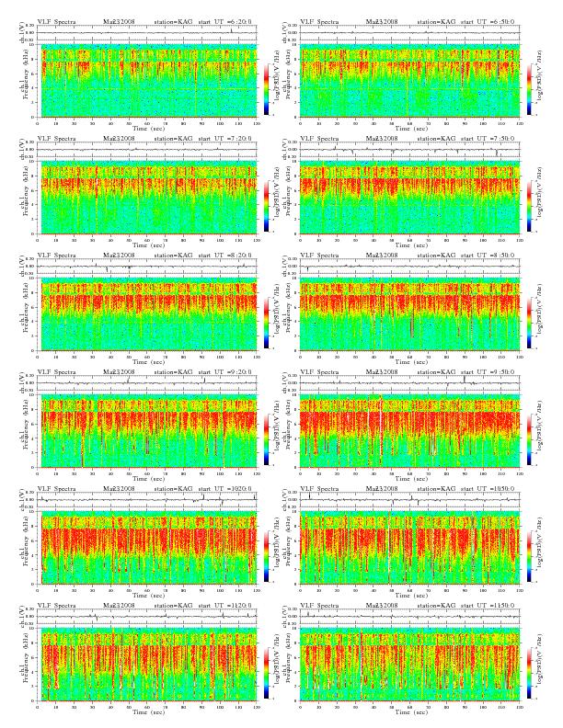Click the title text 'start UT =9:20:0'

click(224, 372)
